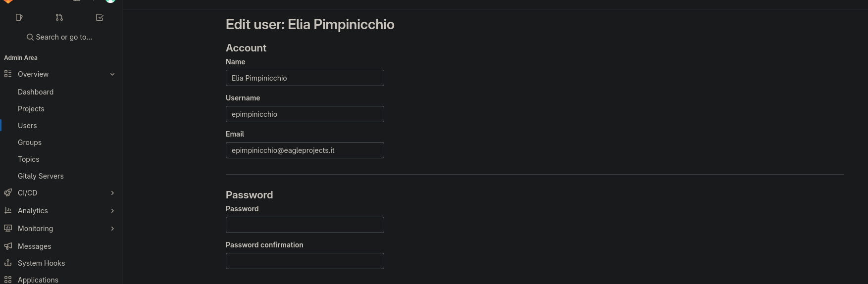Collapse the Overview section chevron

pos(112,74)
